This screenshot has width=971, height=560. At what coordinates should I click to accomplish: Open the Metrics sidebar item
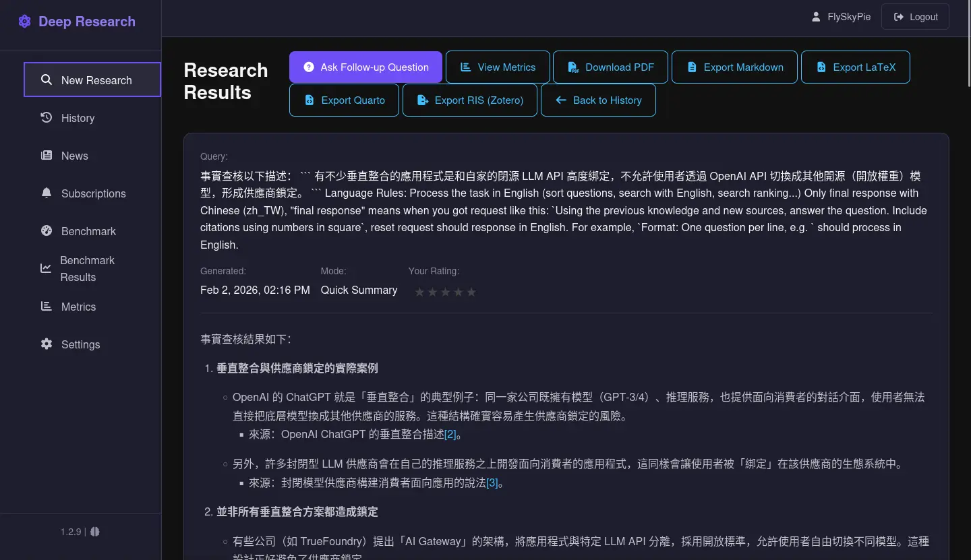78,307
